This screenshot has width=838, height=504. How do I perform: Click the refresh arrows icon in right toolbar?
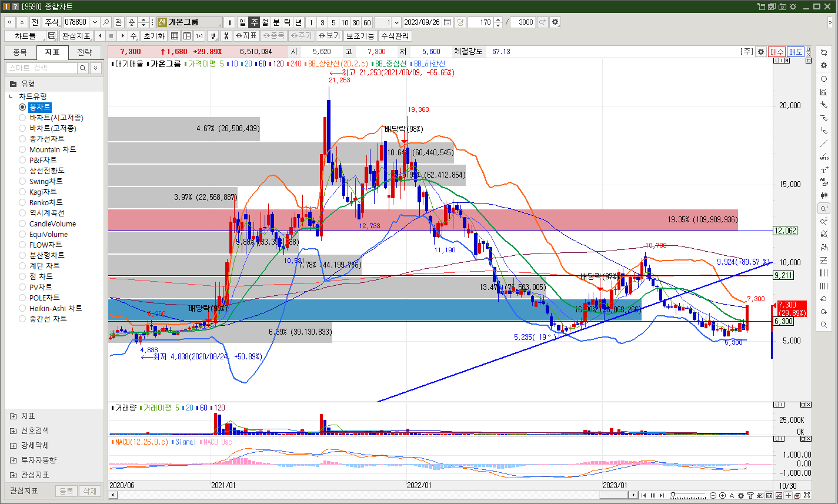click(824, 52)
